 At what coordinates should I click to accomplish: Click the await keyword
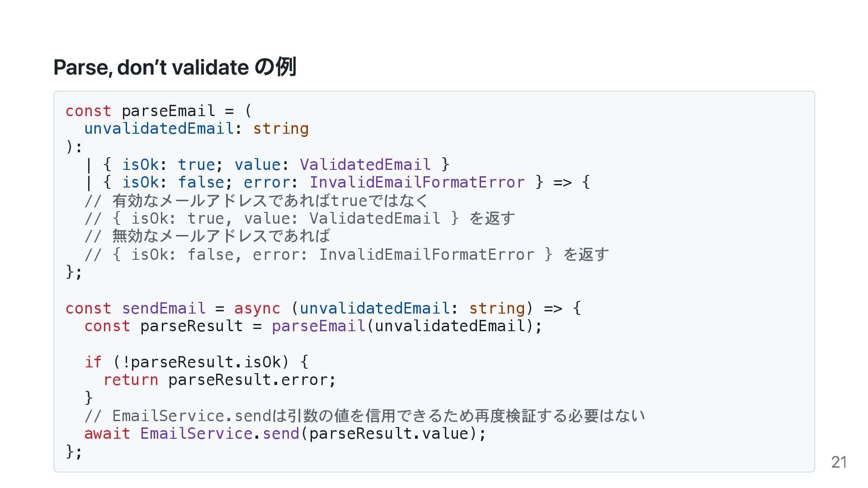click(107, 434)
